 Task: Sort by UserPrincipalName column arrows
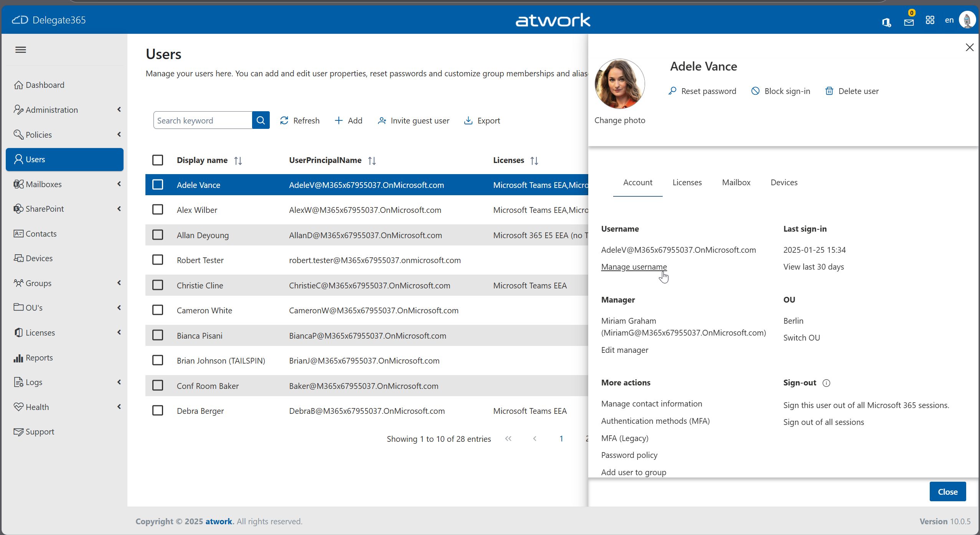(372, 160)
